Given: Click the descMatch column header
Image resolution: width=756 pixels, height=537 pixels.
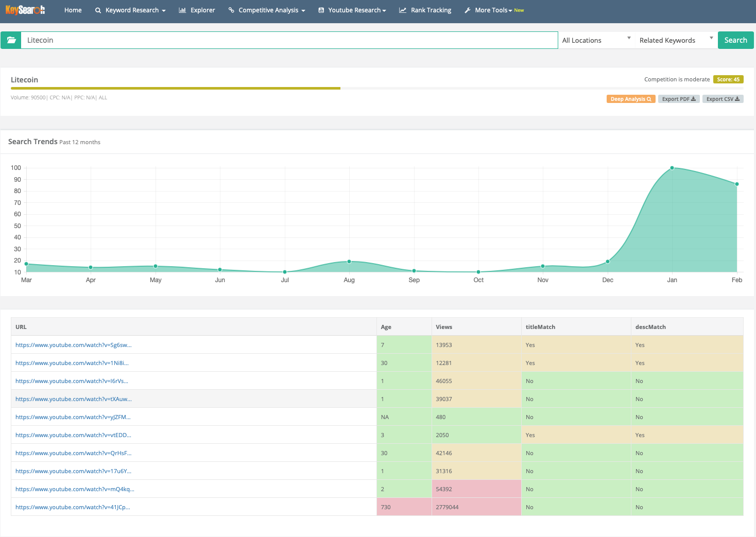Looking at the screenshot, I should pyautogui.click(x=687, y=327).
